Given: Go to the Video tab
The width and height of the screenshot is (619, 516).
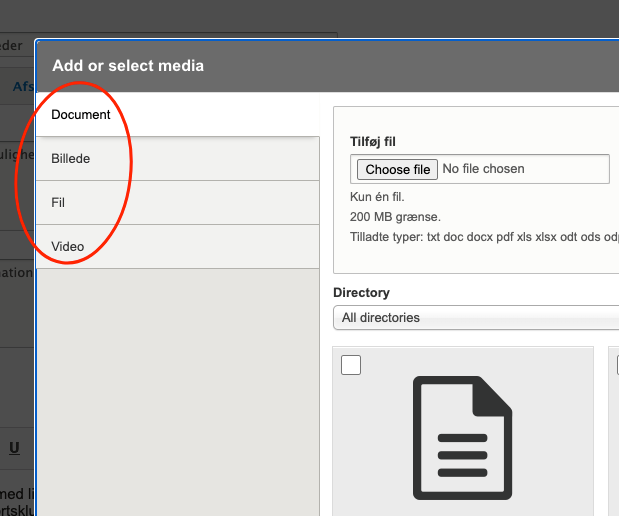Looking at the screenshot, I should (x=68, y=247).
